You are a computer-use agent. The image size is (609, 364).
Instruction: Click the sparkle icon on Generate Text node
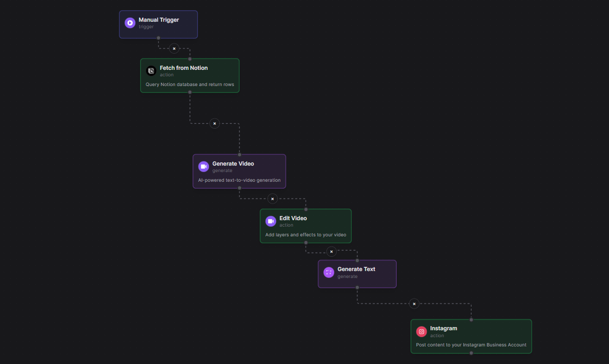click(x=329, y=272)
